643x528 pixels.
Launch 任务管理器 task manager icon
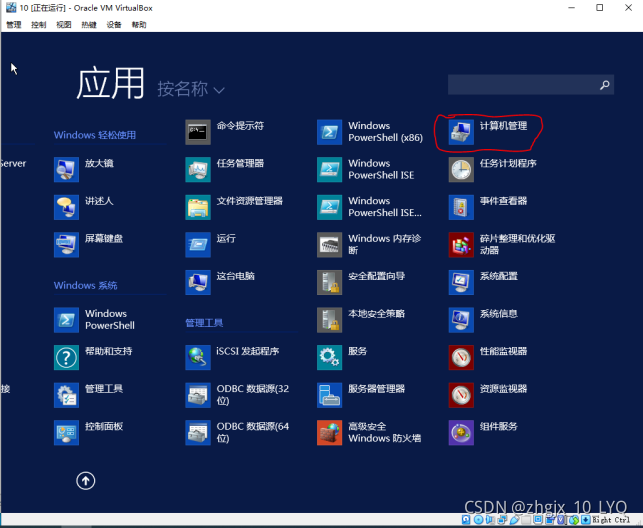[198, 169]
